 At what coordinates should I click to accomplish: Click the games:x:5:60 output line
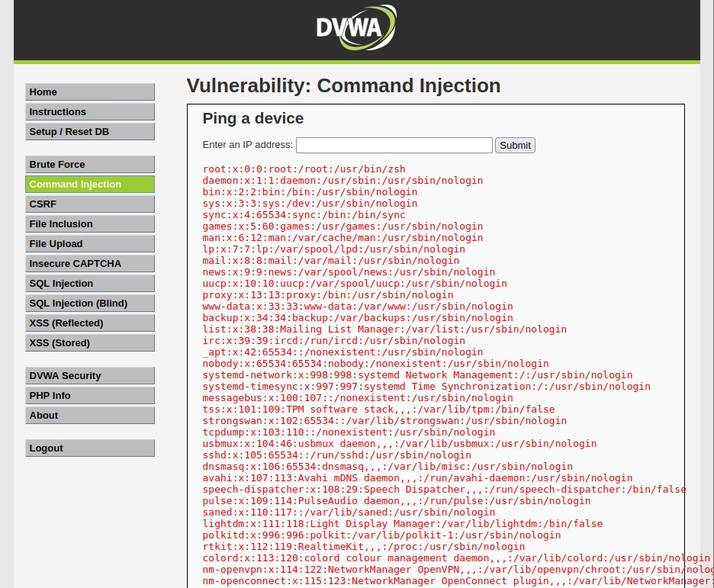pyautogui.click(x=343, y=227)
